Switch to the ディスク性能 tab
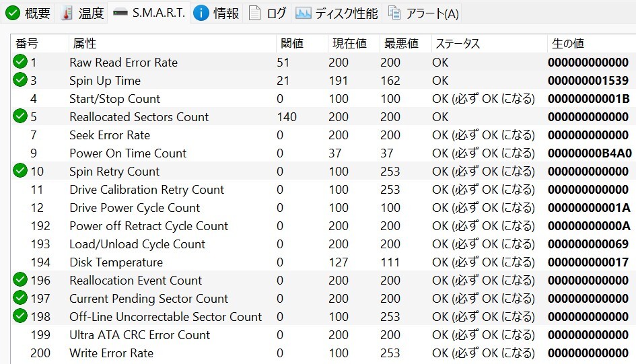 346,13
